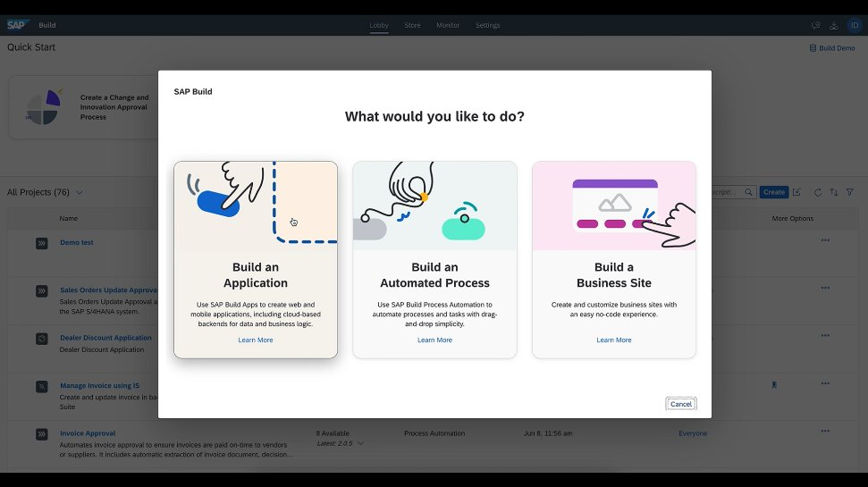Open the filter projects icon

click(x=850, y=192)
